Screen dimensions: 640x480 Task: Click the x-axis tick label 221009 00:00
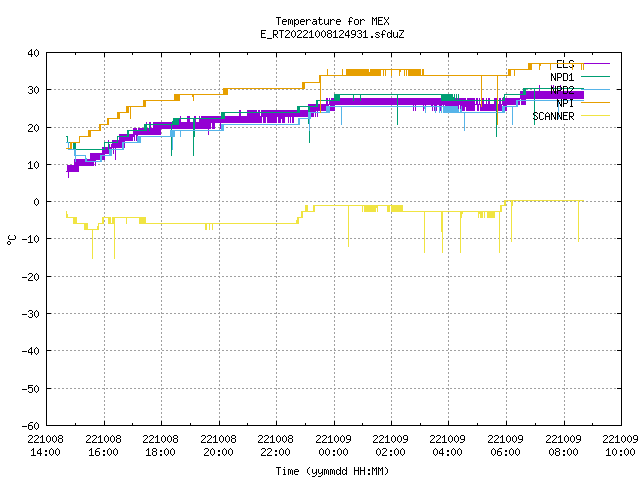click(333, 446)
